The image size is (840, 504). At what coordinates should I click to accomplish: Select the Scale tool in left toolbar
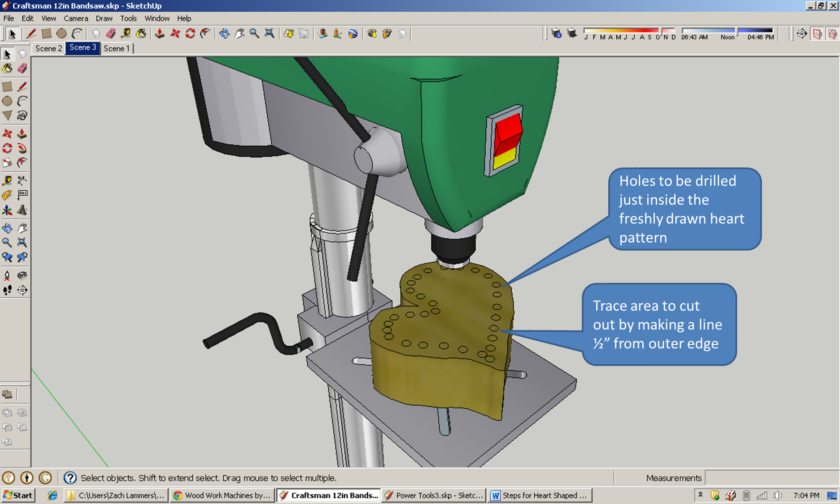tap(7, 163)
